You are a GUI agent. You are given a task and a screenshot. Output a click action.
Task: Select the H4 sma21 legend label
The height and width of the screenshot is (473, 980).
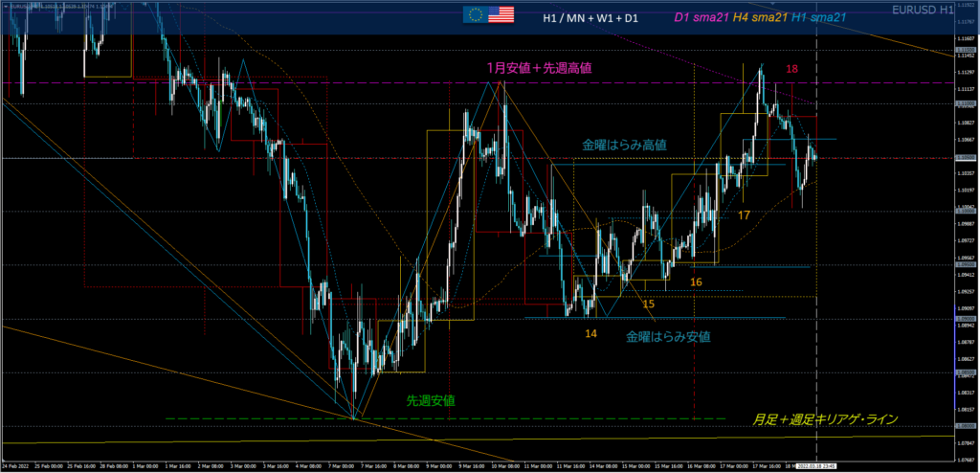pos(761,16)
